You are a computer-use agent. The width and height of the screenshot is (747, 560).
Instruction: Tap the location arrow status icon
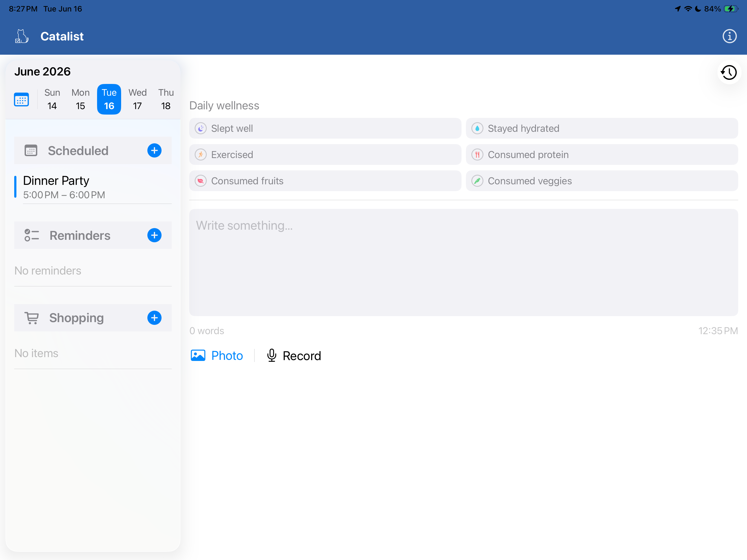678,9
